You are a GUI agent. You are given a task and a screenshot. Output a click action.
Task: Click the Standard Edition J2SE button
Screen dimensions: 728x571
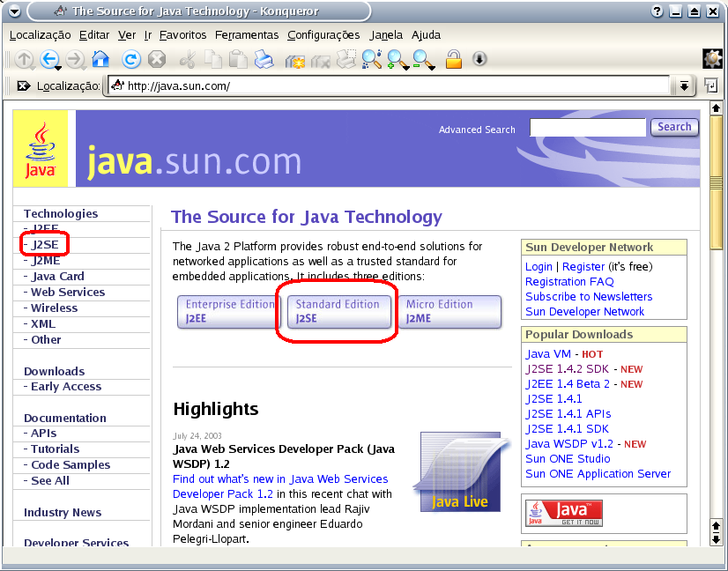(x=339, y=312)
